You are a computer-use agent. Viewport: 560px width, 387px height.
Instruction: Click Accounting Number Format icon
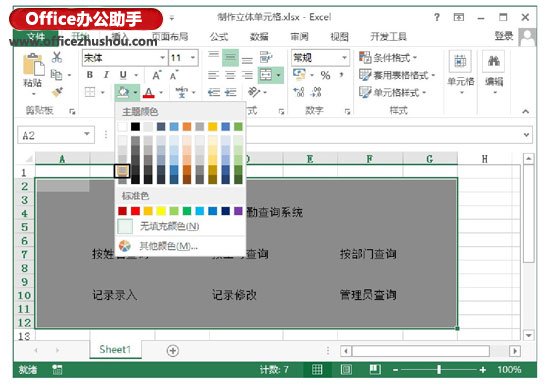tap(299, 75)
